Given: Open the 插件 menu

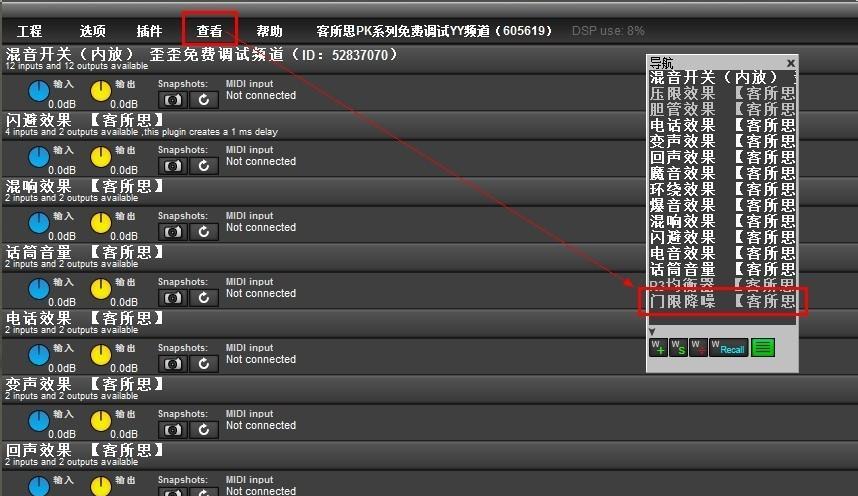Looking at the screenshot, I should click(149, 31).
